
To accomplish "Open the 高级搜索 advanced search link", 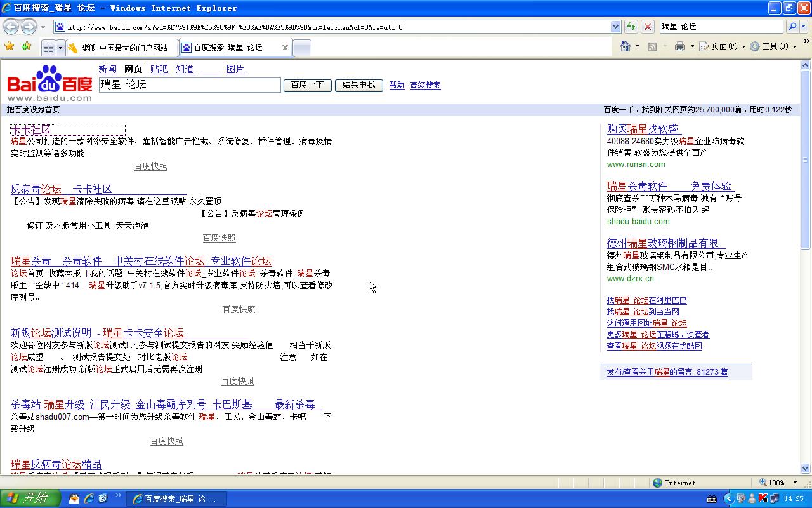I will click(425, 85).
